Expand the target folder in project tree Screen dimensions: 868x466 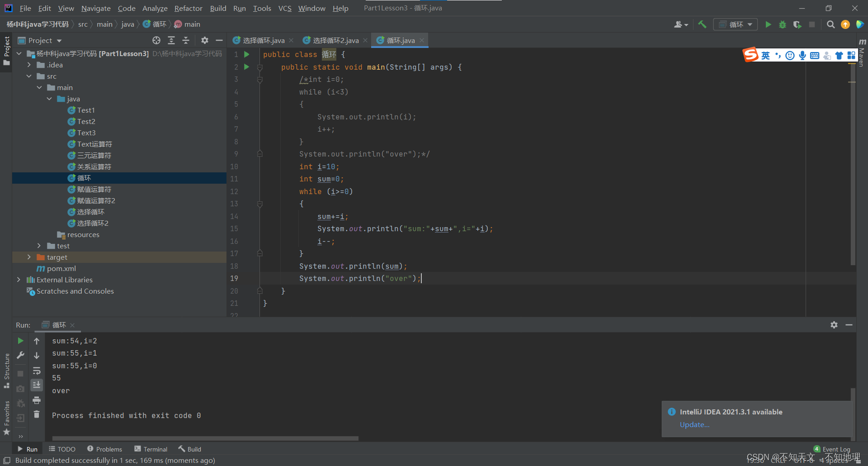pos(29,257)
